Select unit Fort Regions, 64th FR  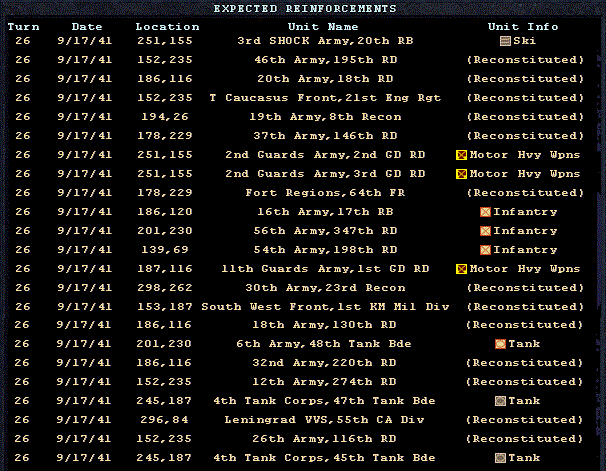(x=325, y=193)
